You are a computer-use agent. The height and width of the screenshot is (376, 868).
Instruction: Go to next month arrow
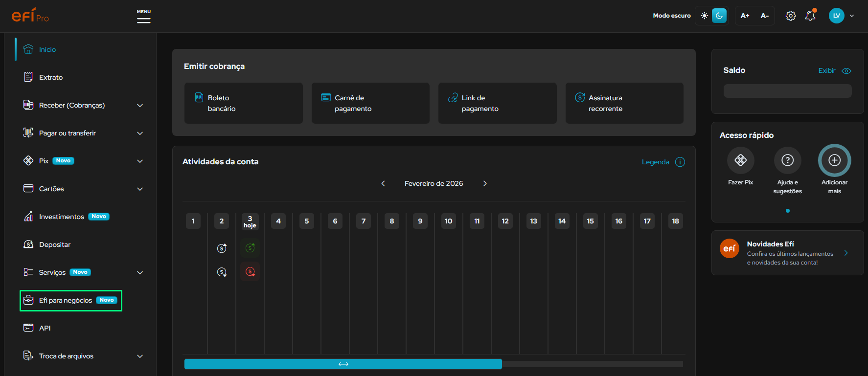tap(485, 183)
